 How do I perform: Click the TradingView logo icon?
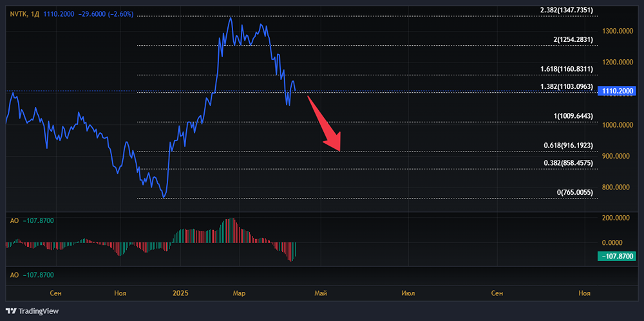click(x=11, y=311)
